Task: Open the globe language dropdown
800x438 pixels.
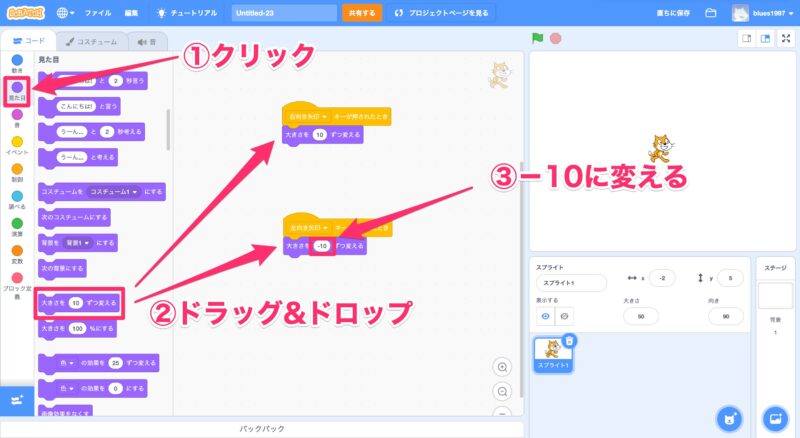Action: [66, 13]
